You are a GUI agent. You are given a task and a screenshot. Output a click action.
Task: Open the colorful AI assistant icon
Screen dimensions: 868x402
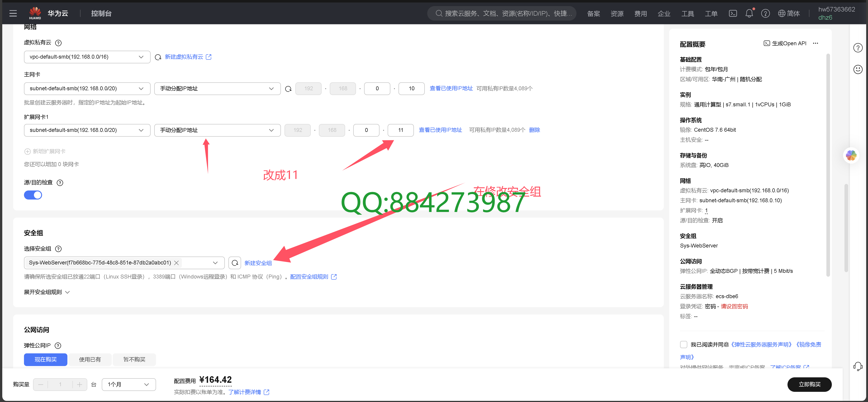tap(851, 155)
